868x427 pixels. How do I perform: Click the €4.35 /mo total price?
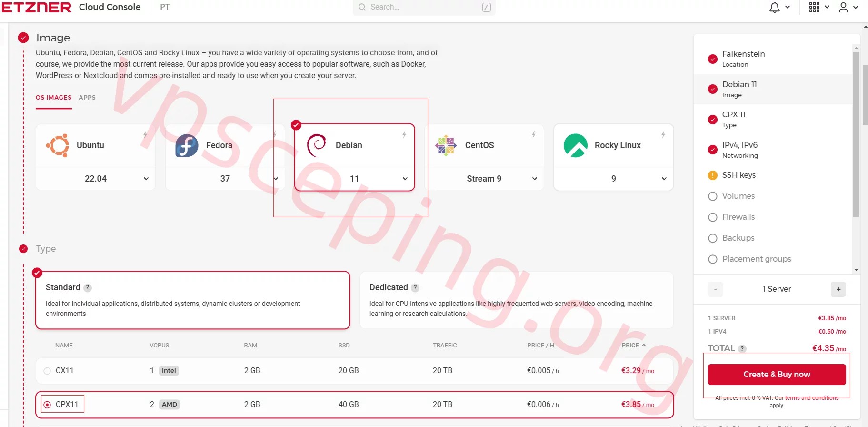tap(829, 349)
